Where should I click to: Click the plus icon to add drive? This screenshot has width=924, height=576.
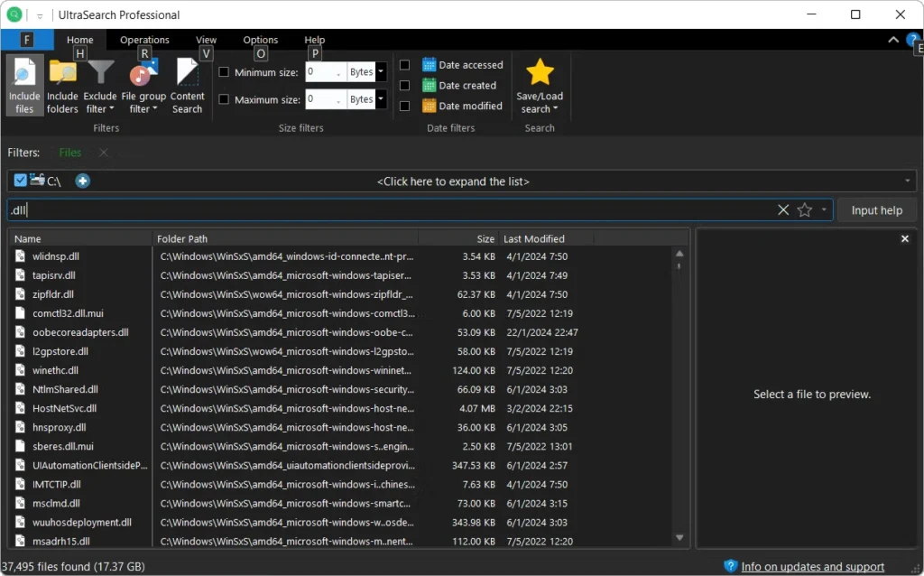pyautogui.click(x=82, y=181)
